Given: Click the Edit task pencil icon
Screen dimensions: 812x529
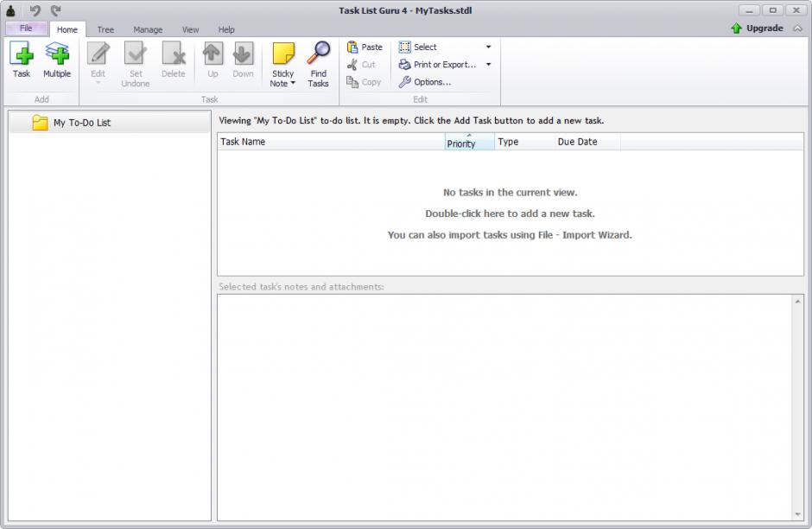Looking at the screenshot, I should point(98,62).
